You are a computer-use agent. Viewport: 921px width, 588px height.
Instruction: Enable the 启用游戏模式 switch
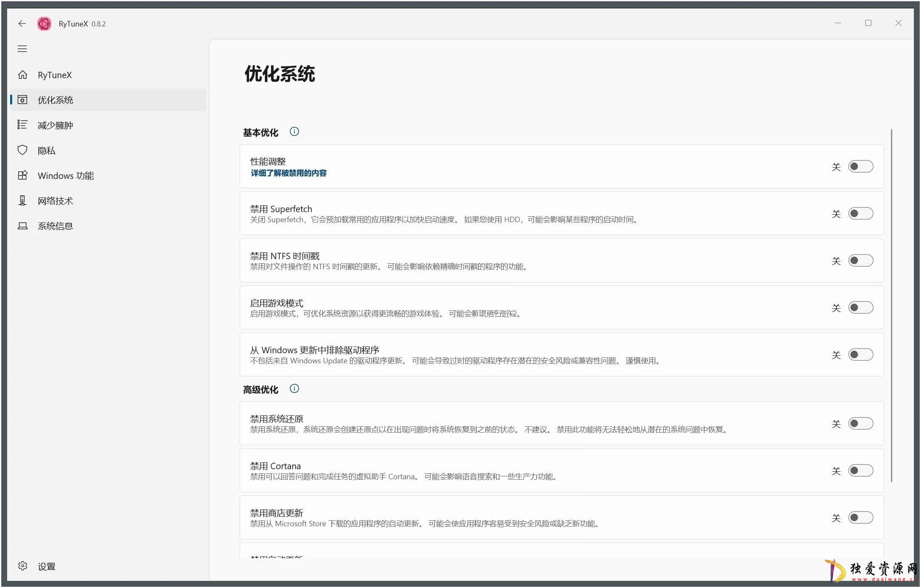pos(861,307)
